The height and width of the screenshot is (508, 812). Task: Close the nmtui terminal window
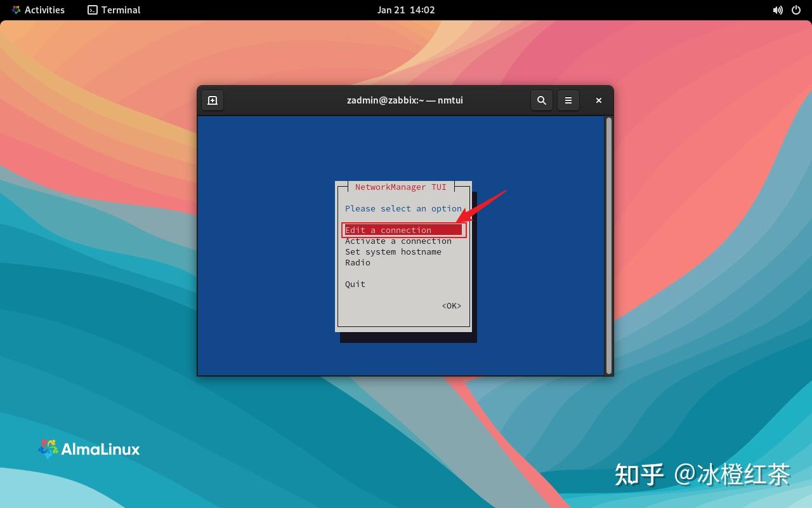tap(598, 100)
